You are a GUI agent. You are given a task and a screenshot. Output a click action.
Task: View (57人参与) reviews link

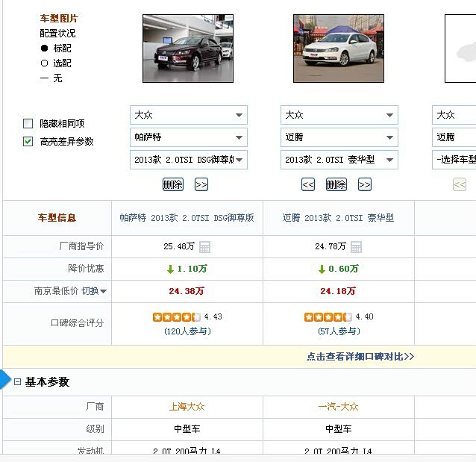click(x=339, y=331)
